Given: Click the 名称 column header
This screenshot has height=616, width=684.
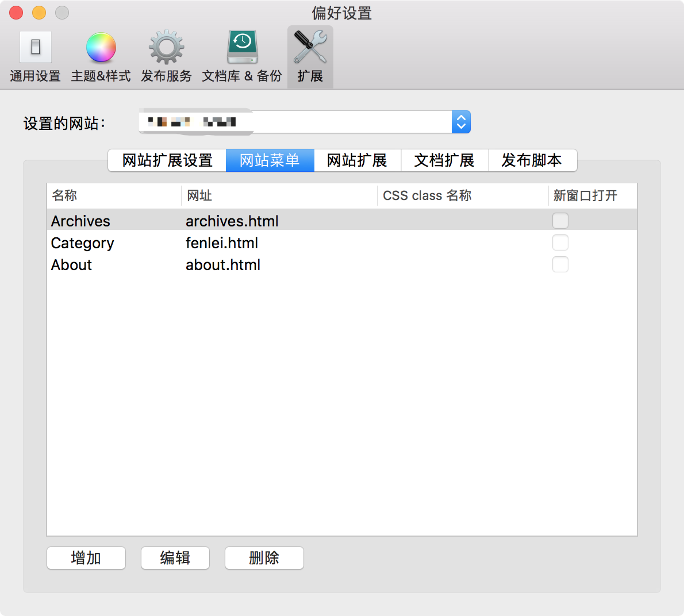Looking at the screenshot, I should (x=114, y=195).
